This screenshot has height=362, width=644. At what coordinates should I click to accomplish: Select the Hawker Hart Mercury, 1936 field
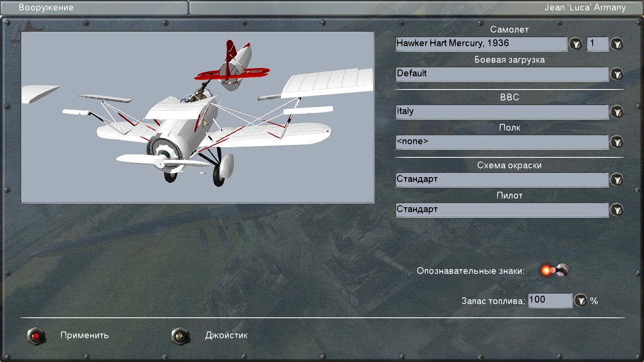pyautogui.click(x=481, y=44)
